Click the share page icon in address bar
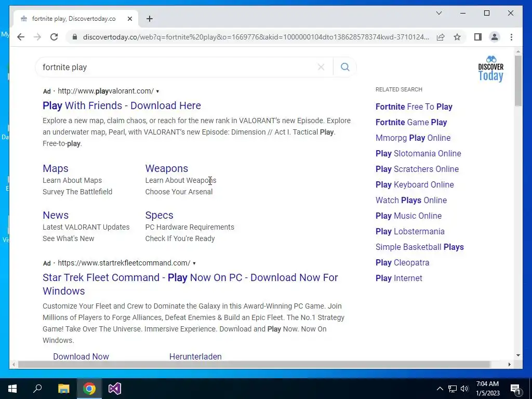This screenshot has width=532, height=399. [441, 37]
